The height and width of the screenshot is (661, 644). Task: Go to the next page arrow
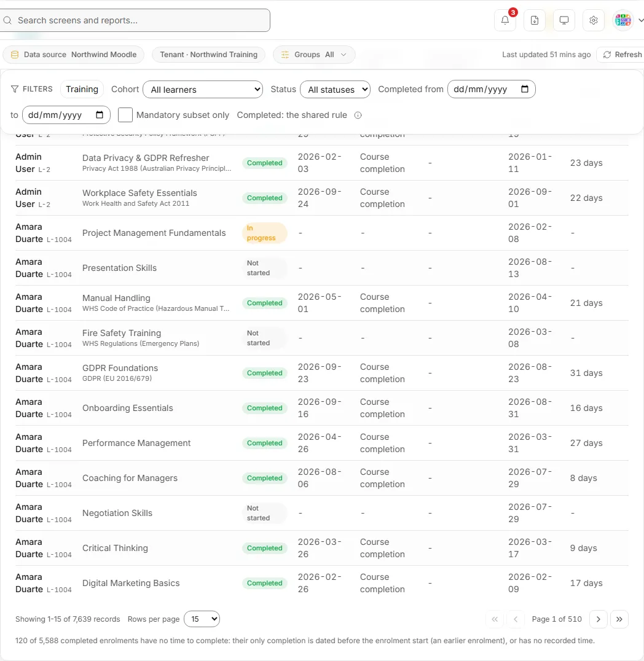point(598,619)
